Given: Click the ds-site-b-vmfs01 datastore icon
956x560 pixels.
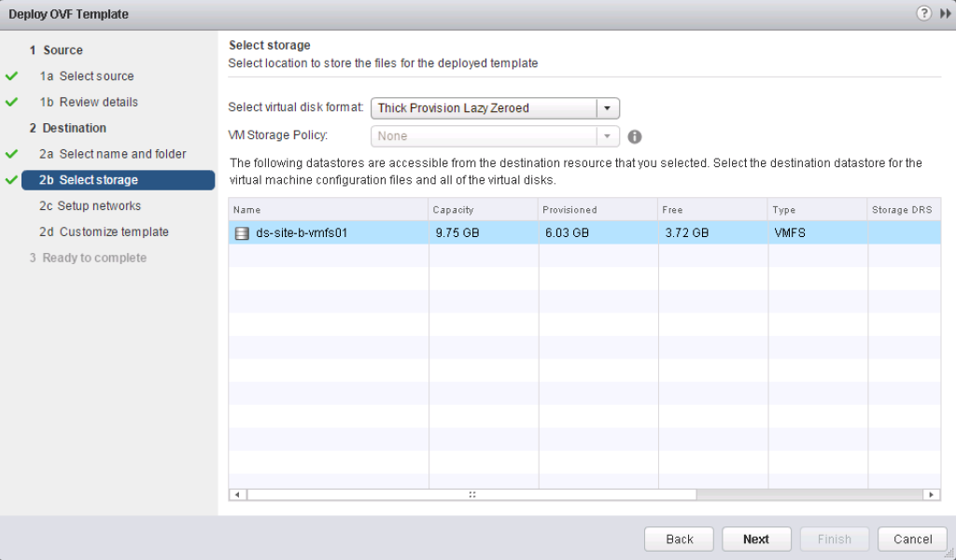Looking at the screenshot, I should click(242, 232).
